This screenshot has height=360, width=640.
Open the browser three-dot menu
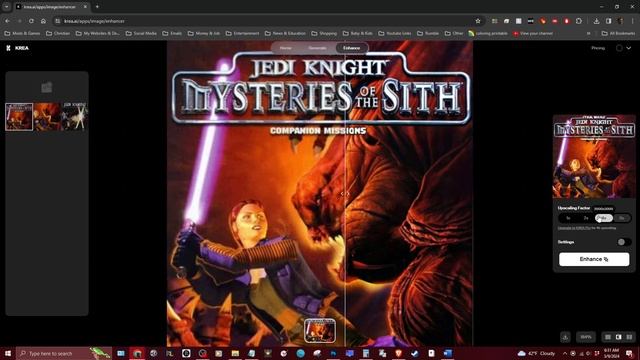coord(633,21)
